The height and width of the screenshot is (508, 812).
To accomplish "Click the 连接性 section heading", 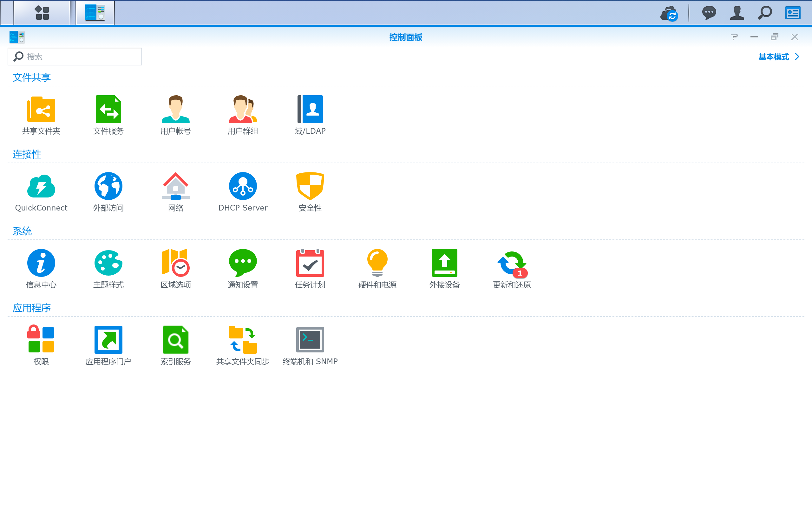I will tap(27, 154).
